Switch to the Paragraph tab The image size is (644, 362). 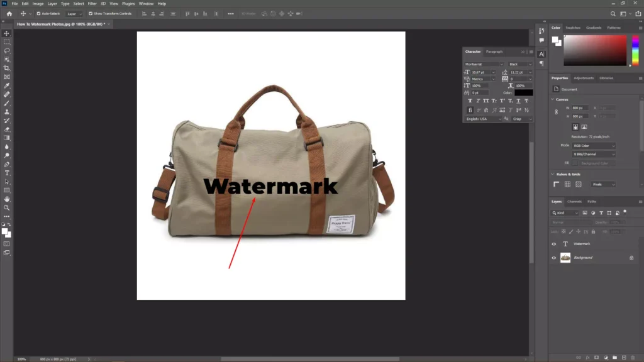494,52
